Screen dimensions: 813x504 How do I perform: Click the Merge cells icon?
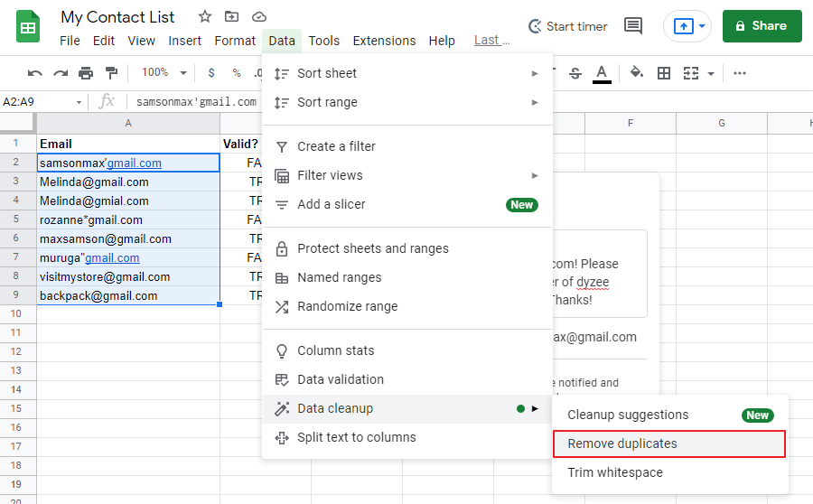691,73
